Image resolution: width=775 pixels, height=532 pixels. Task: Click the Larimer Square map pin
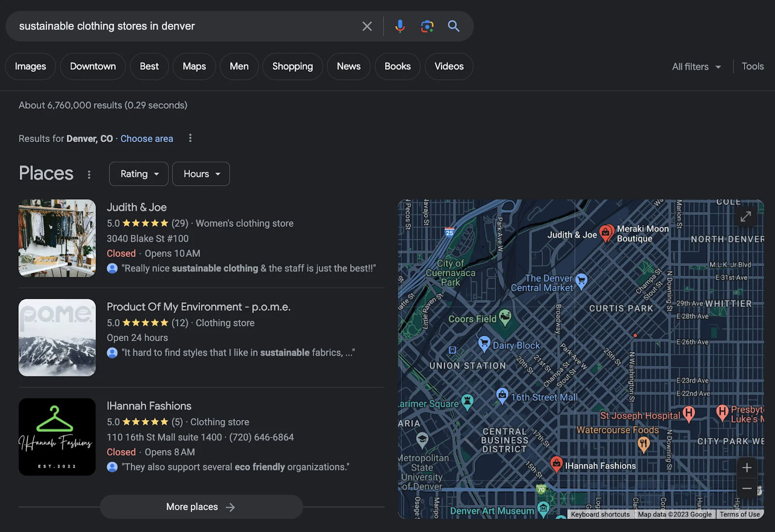(x=467, y=402)
